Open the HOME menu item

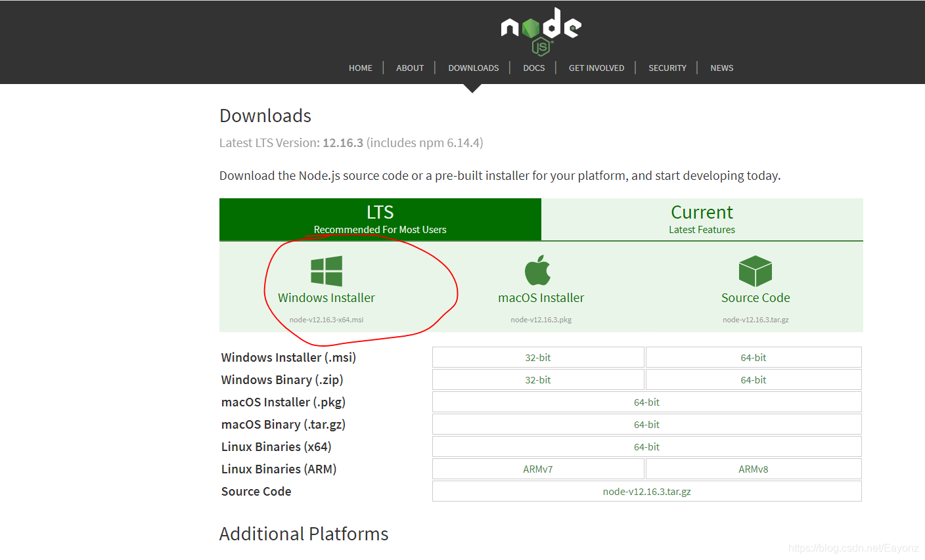(361, 68)
